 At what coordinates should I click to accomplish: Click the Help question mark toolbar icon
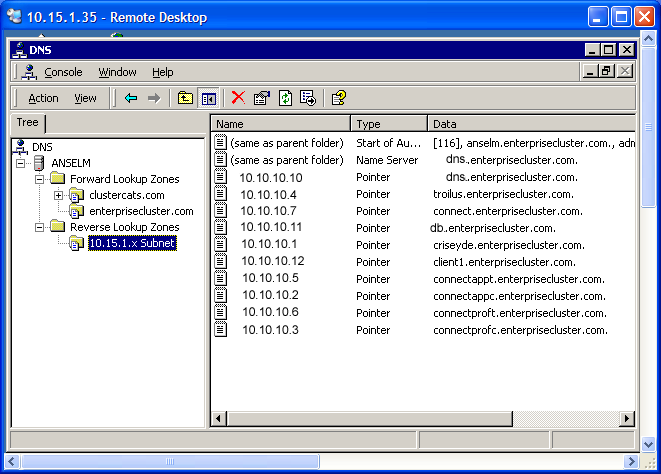pos(339,98)
